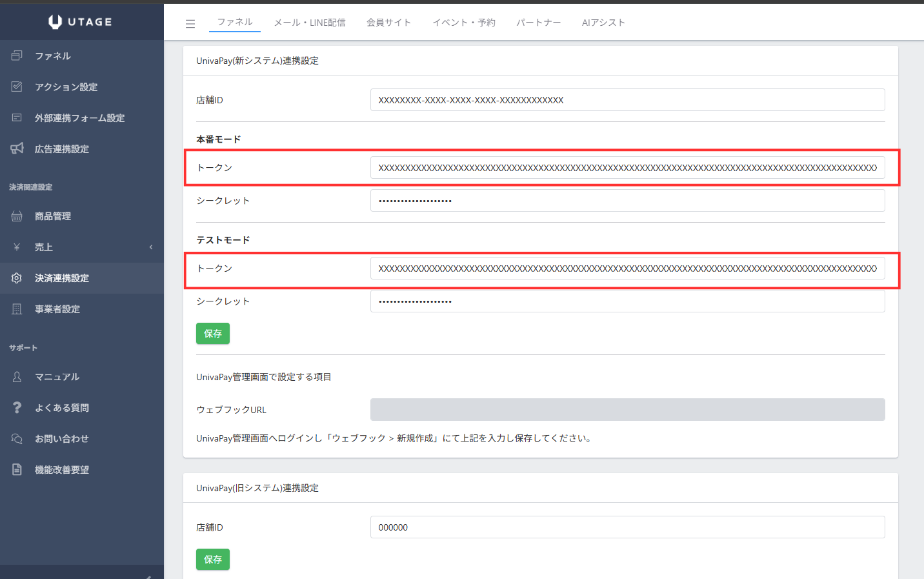Save the UnivaPay new system settings
The image size is (924, 579).
coord(212,334)
